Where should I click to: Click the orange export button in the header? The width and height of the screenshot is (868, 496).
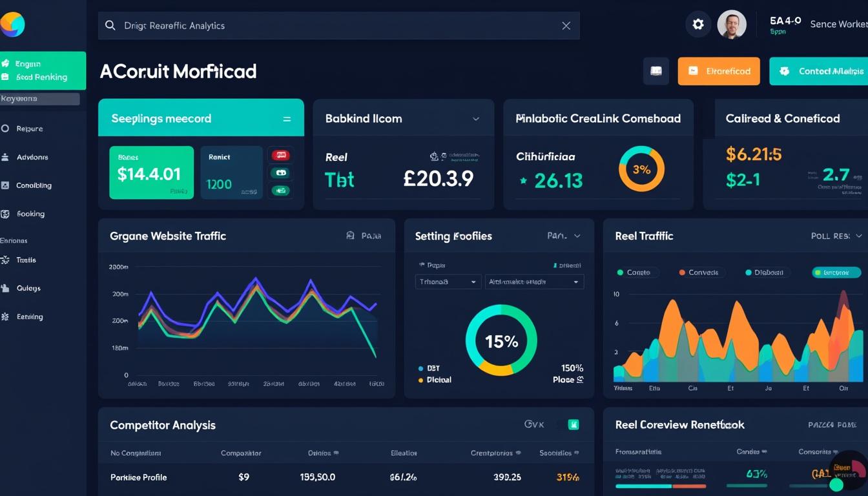pos(719,71)
